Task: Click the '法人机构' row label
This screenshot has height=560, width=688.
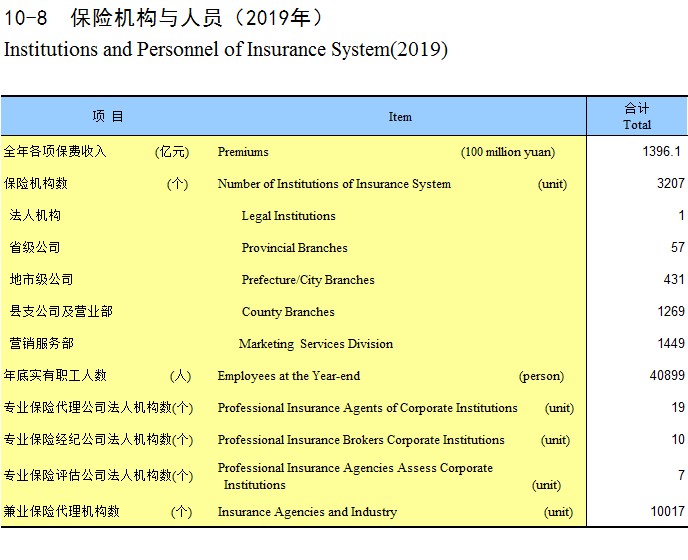Action: coord(35,215)
